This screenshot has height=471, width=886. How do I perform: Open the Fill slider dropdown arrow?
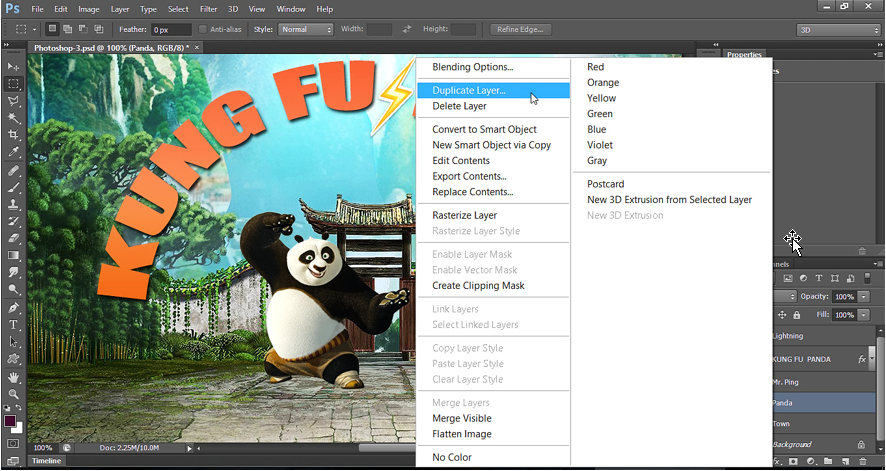pyautogui.click(x=864, y=315)
